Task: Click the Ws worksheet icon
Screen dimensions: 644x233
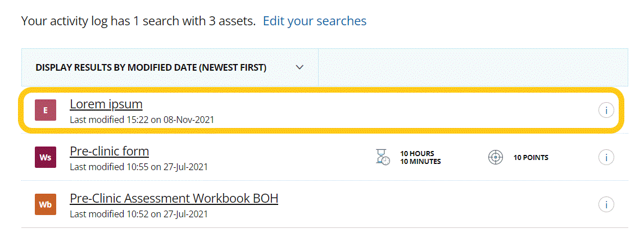Action: [x=45, y=158]
